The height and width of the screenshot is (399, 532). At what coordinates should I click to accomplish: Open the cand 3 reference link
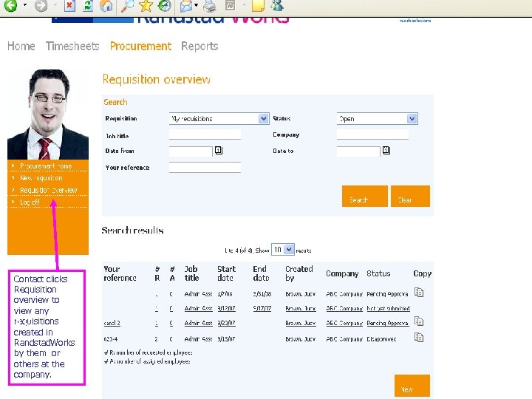coord(112,323)
